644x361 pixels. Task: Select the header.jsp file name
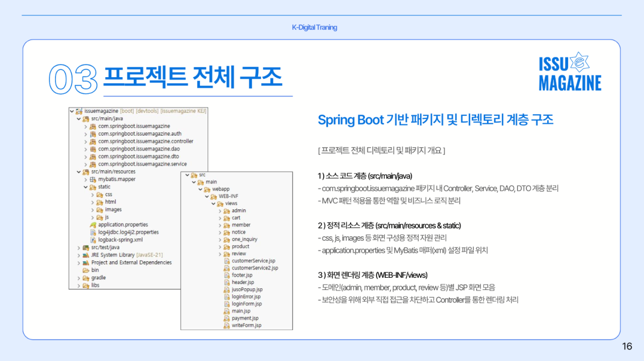[243, 283]
